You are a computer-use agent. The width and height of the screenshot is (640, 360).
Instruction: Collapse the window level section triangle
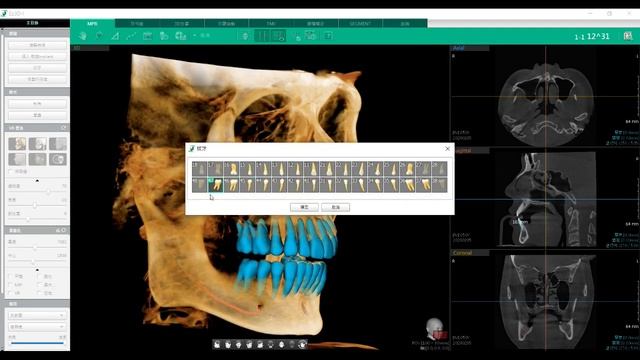[x=37, y=270]
